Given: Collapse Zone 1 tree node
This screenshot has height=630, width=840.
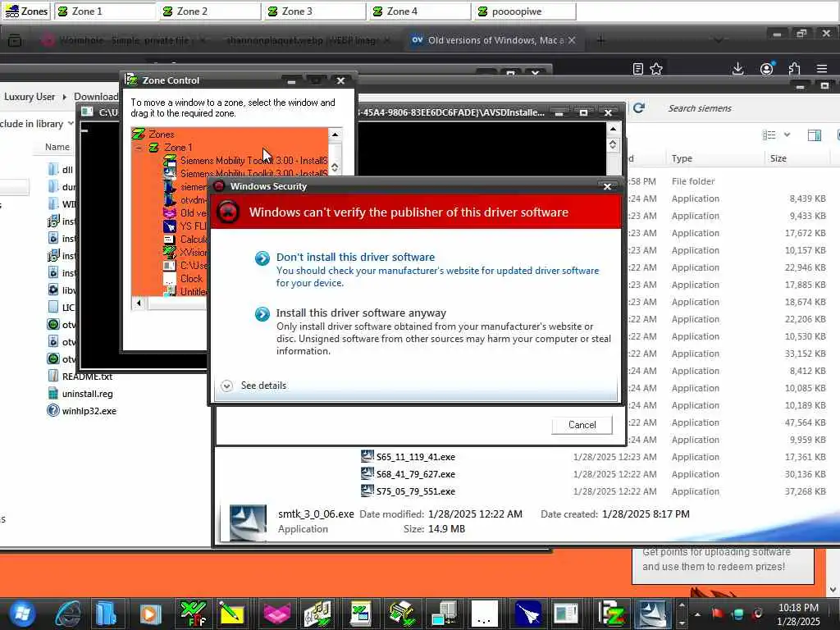Looking at the screenshot, I should [x=139, y=148].
